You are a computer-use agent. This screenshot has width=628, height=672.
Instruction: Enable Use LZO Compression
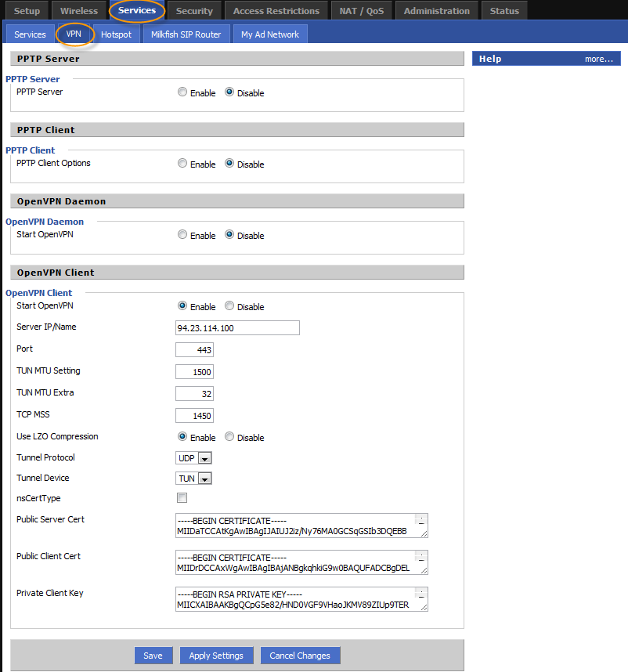[x=182, y=436]
